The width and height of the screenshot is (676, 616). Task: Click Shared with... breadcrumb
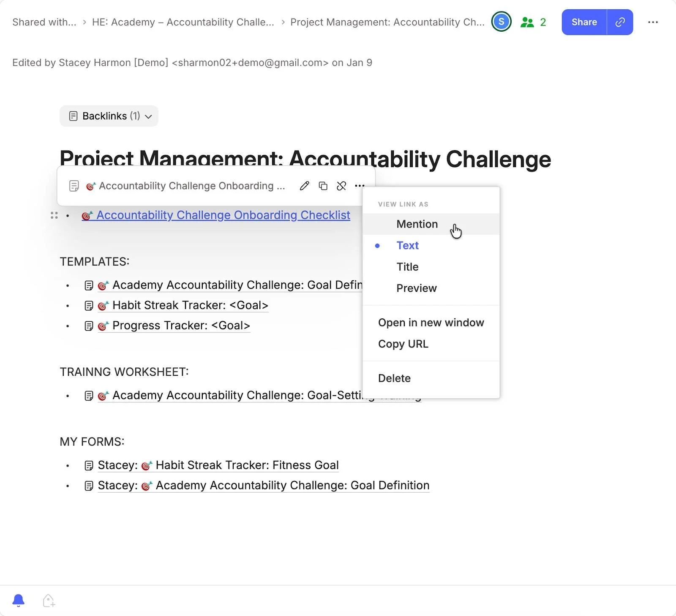click(x=44, y=22)
